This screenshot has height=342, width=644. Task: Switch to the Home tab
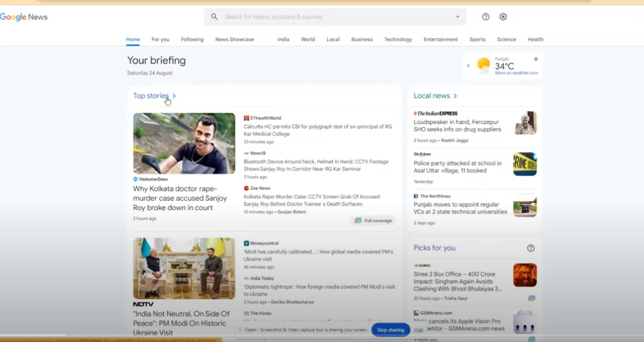point(133,40)
